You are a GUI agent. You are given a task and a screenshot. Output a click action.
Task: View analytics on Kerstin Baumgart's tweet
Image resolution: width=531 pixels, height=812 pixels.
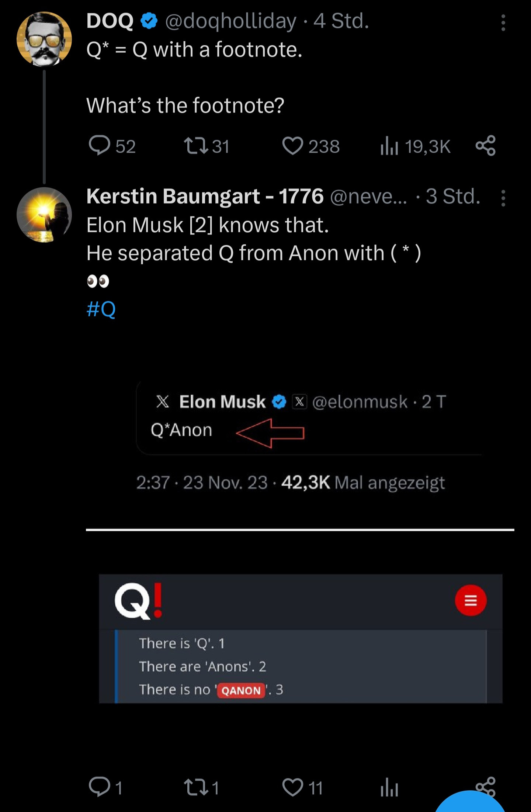point(389,788)
